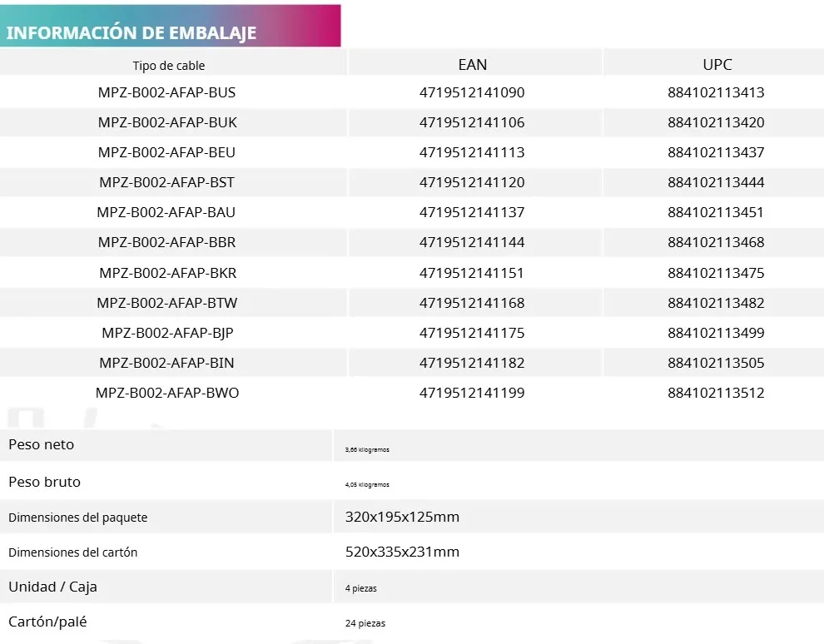Viewport: 824px width, 644px height.
Task: Click EAN code 4719512141106
Action: click(472, 122)
